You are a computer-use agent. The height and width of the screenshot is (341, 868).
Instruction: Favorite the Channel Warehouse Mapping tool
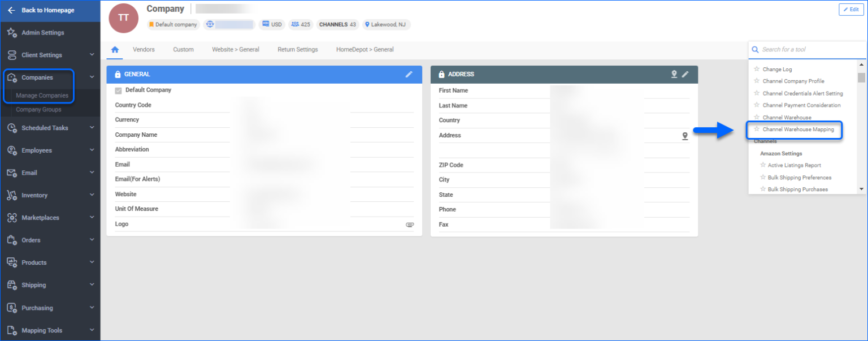(757, 130)
